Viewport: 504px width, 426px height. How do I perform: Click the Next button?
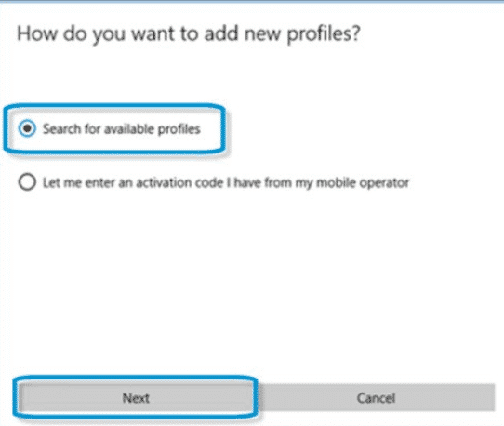136,398
